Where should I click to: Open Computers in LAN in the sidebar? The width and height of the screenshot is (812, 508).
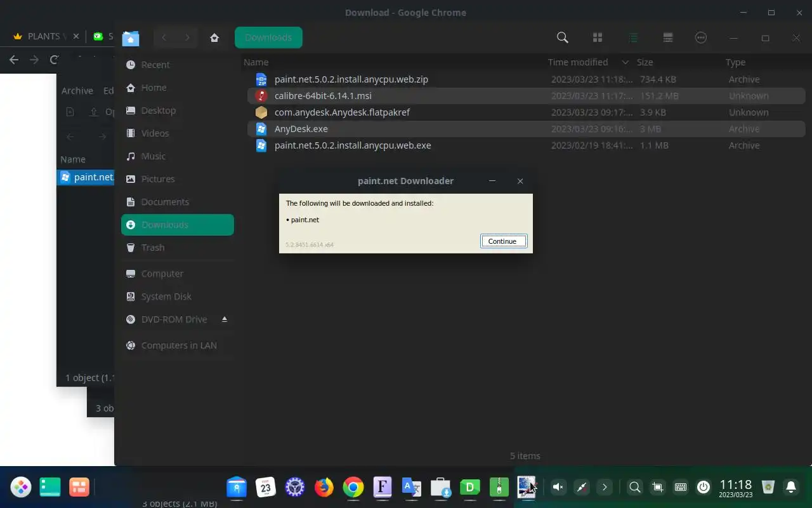tap(178, 345)
